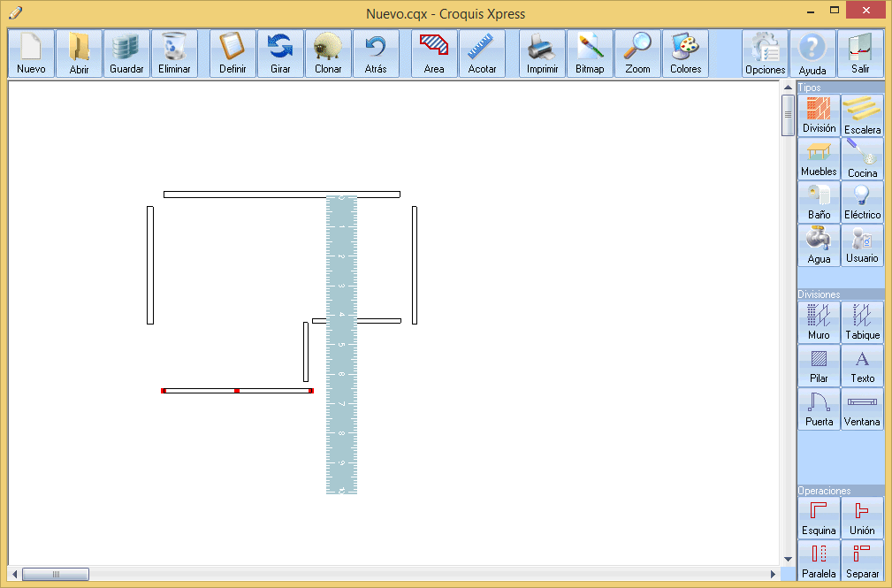Clone the selection with Clonar
This screenshot has width=892, height=588.
pos(328,54)
